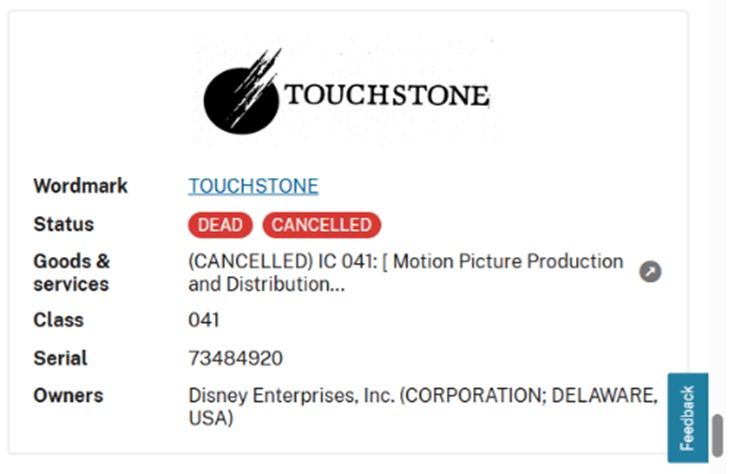Click the Status field label

coord(63,225)
